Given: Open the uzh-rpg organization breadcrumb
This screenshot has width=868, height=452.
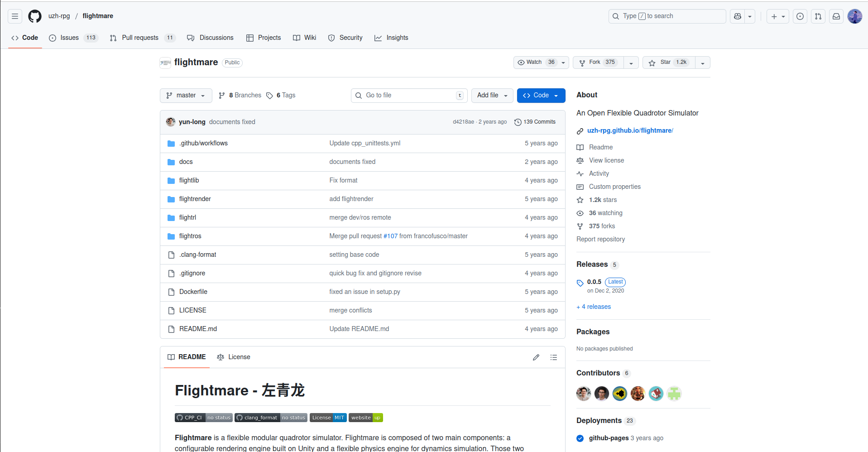Looking at the screenshot, I should point(59,16).
